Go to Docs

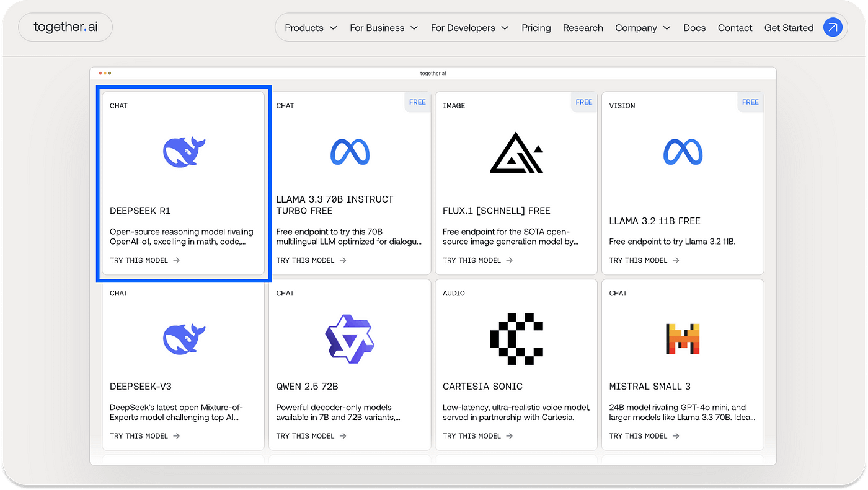click(x=694, y=28)
